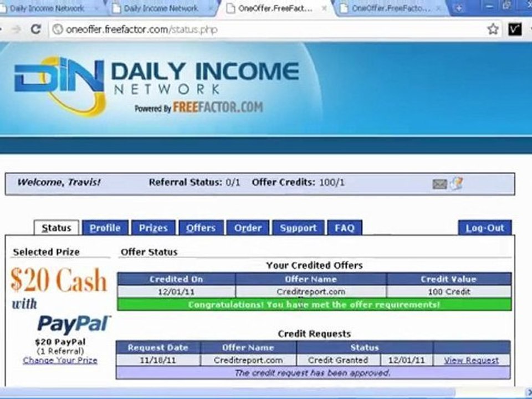
Task: Close the active OneOffer.FreeFact tab
Action: 324,8
